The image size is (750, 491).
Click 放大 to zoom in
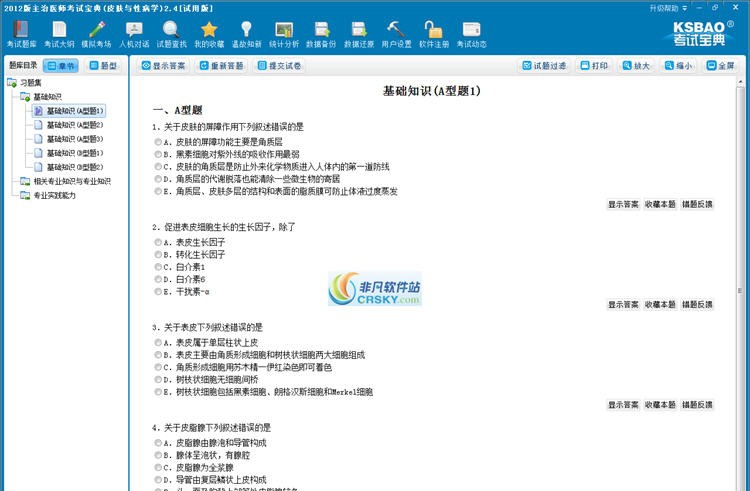pos(636,65)
